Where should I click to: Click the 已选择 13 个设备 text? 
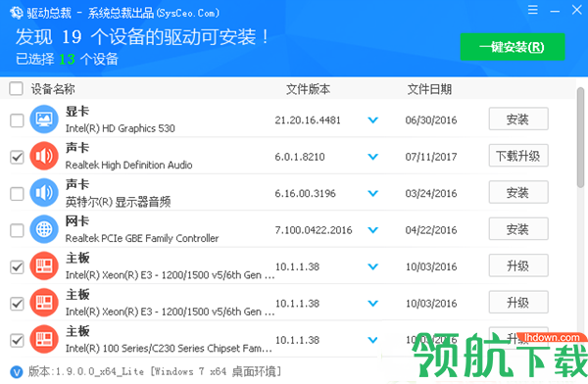click(67, 59)
